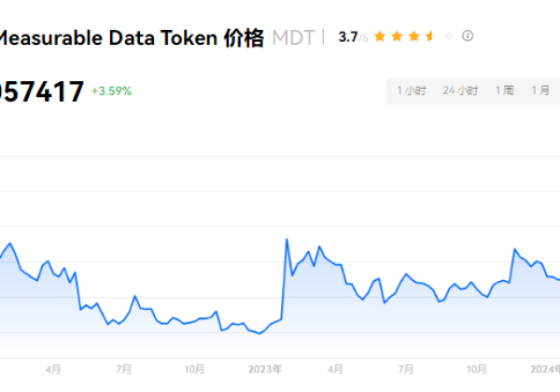This screenshot has height=392, width=560.
Task: Click the third rating star
Action: (x=413, y=36)
